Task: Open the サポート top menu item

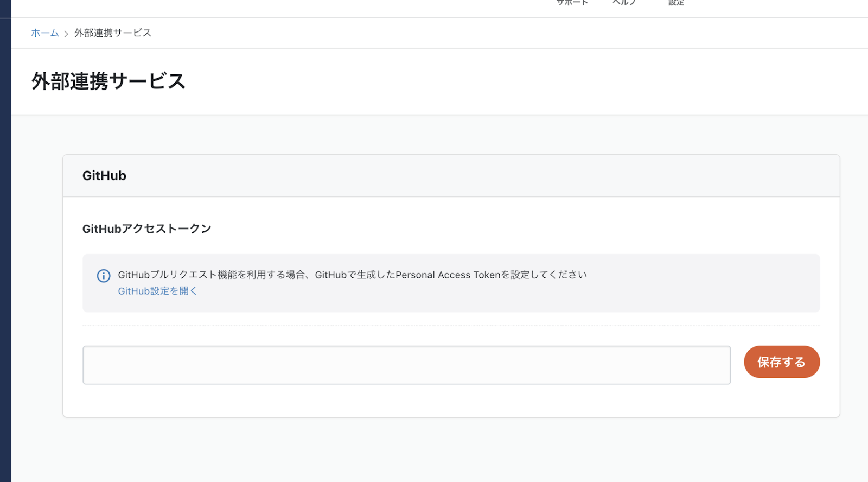Action: point(572,3)
